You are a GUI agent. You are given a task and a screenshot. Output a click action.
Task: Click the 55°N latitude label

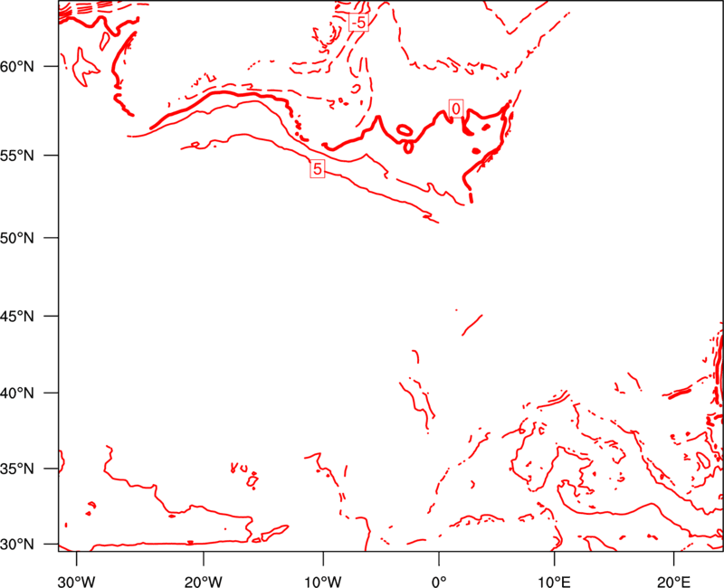[17, 156]
